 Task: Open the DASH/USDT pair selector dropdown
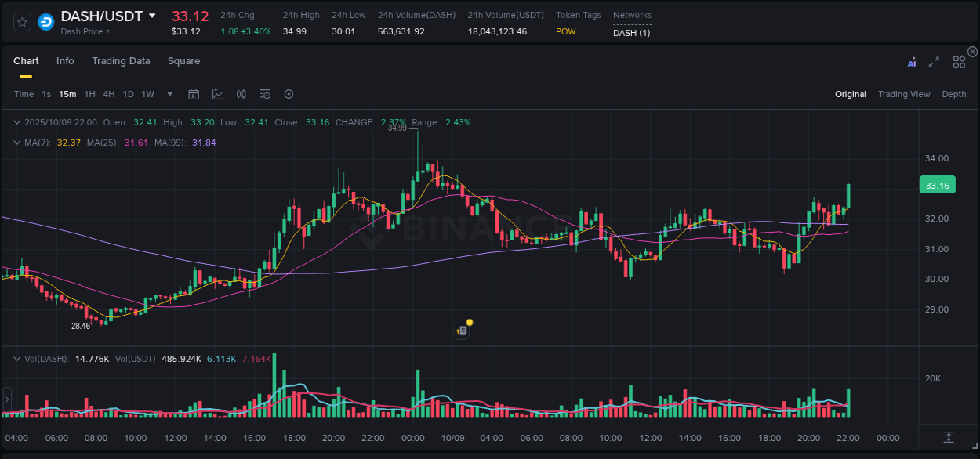[152, 15]
